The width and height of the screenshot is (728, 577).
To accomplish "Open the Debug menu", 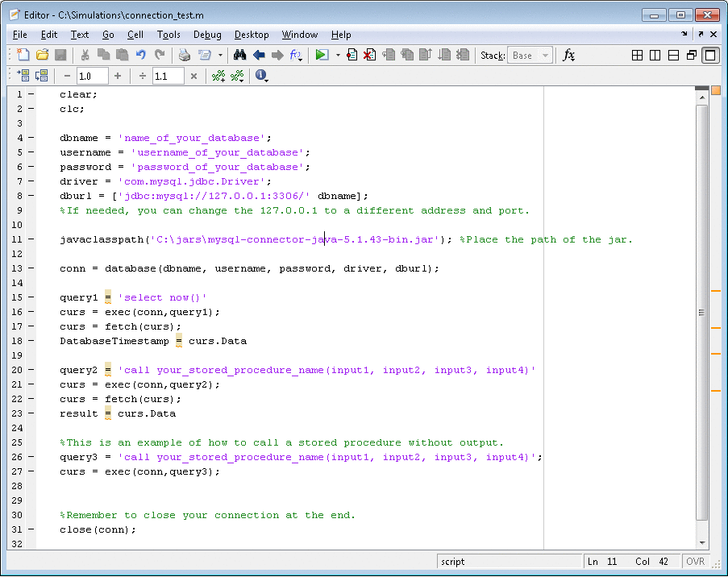I will (207, 35).
